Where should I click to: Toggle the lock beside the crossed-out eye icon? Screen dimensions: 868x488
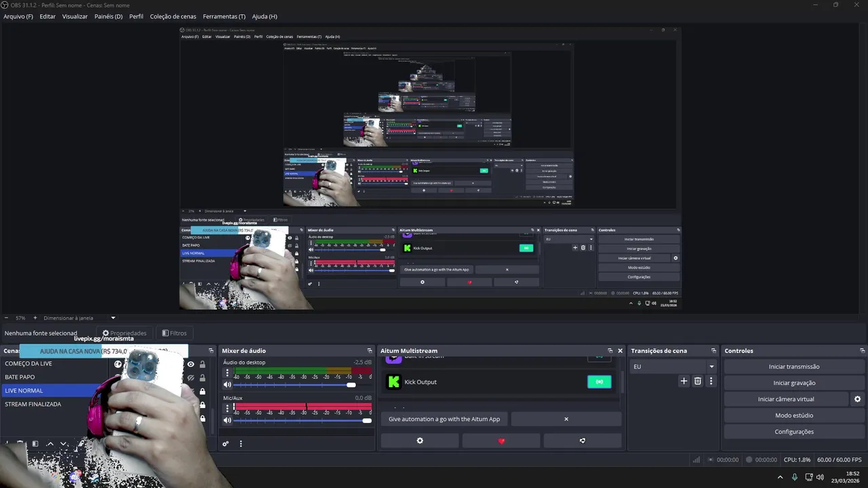[202, 378]
